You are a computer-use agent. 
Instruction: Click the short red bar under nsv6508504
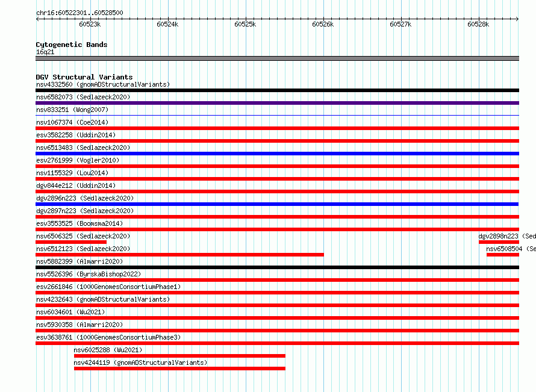pyautogui.click(x=503, y=255)
